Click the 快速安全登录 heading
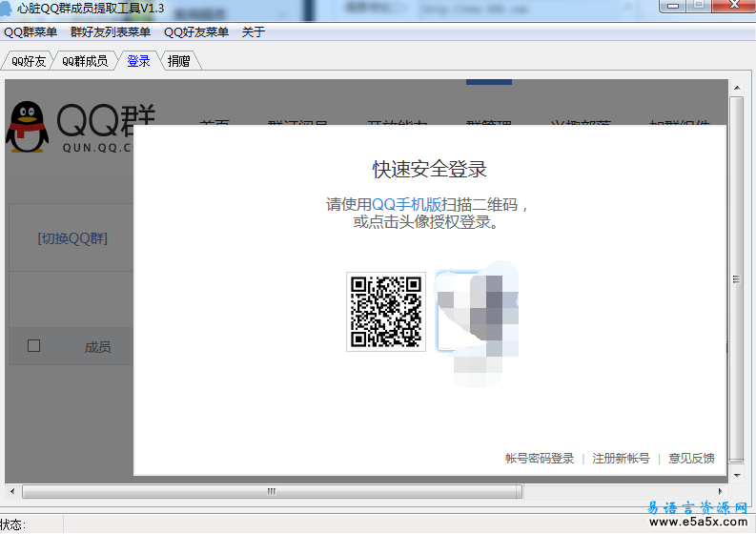This screenshot has height=534, width=756. point(430,170)
